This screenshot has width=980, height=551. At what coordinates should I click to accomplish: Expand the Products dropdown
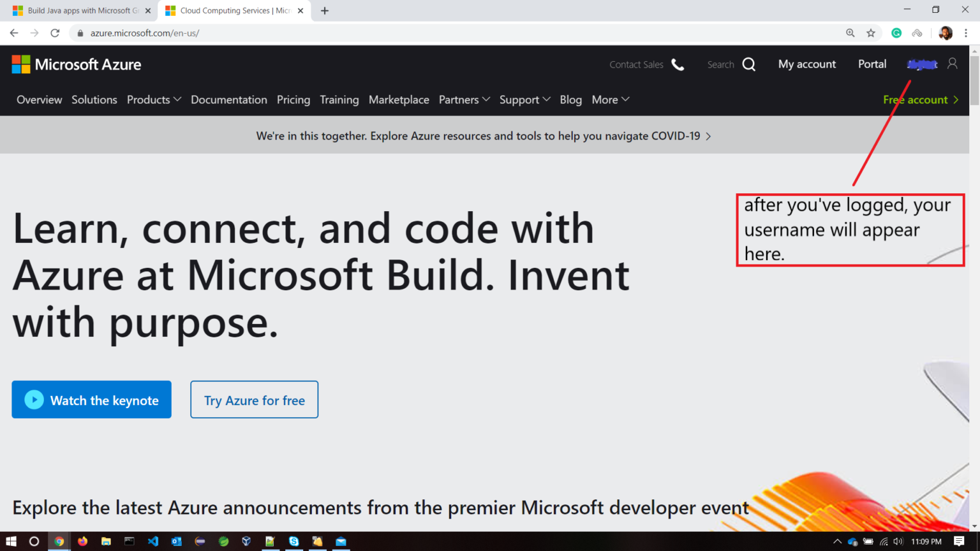click(153, 99)
